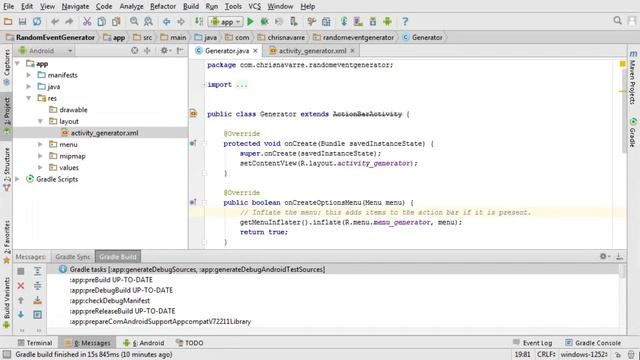Expand Gradle Scripts node

tap(18, 179)
